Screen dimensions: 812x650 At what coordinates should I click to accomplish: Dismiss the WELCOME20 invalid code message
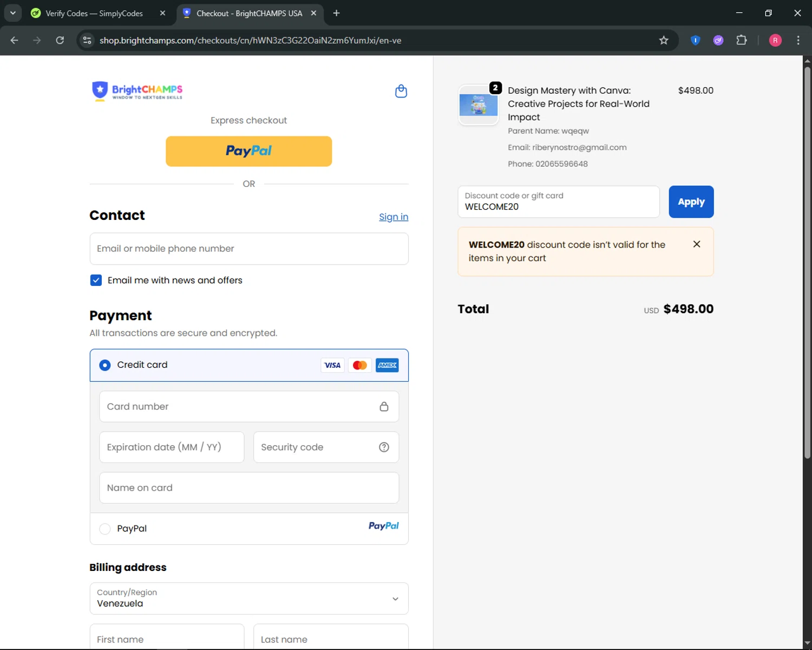(x=697, y=244)
